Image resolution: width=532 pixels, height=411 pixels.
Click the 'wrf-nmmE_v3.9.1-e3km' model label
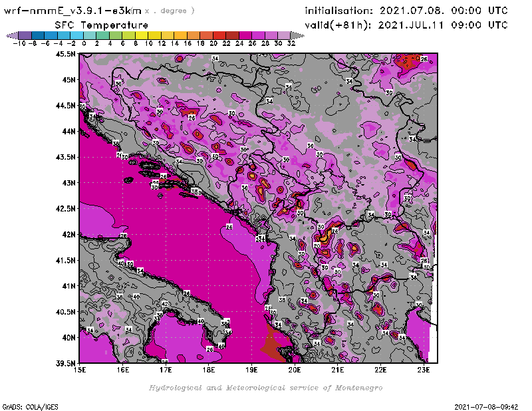[72, 11]
